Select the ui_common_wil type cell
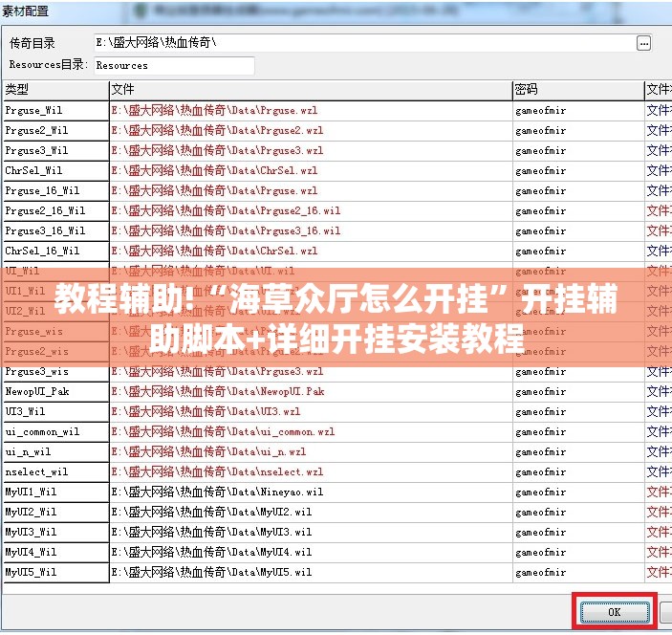 tap(55, 432)
